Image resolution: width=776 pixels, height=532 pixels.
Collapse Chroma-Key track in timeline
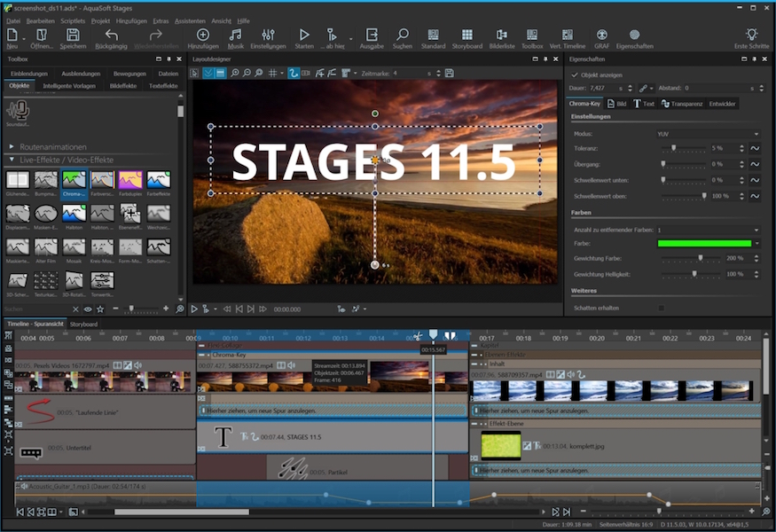201,355
